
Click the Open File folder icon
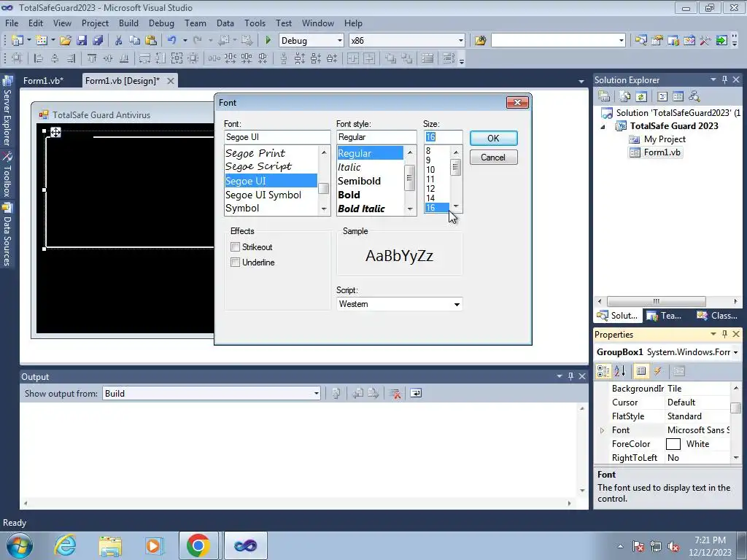tap(65, 41)
